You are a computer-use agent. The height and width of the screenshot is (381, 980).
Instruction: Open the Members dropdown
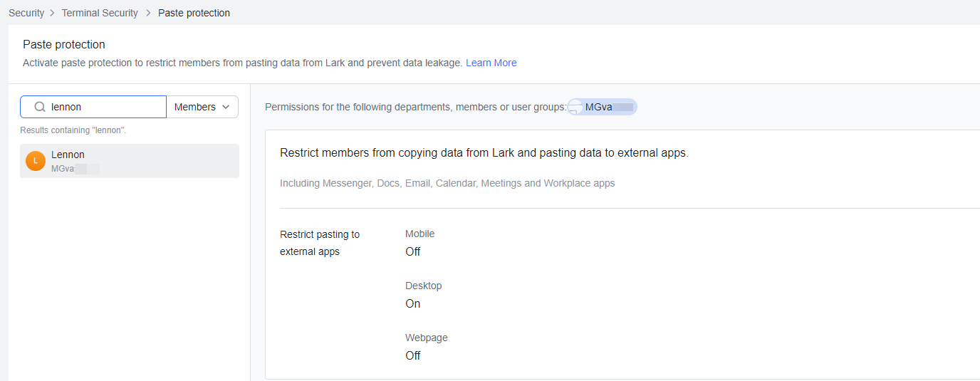point(202,107)
